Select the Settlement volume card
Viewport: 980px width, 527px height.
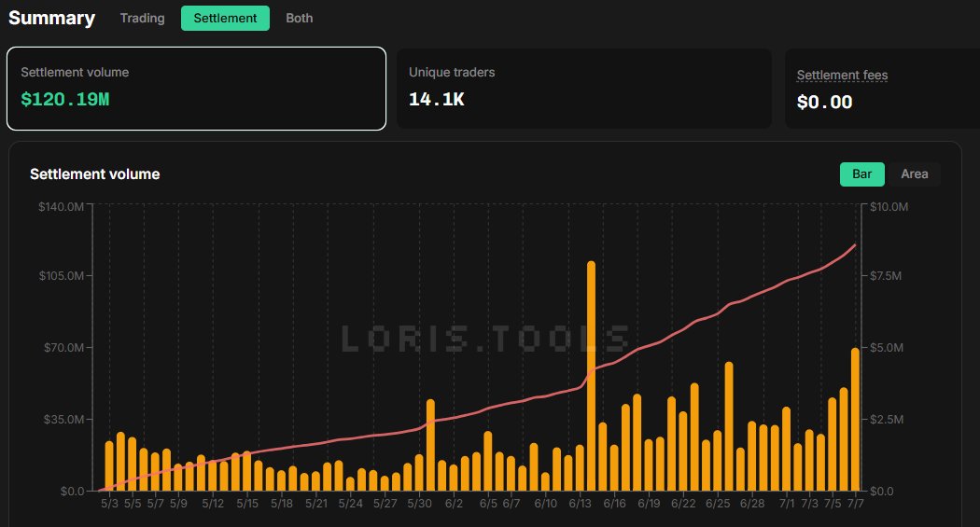pos(196,89)
